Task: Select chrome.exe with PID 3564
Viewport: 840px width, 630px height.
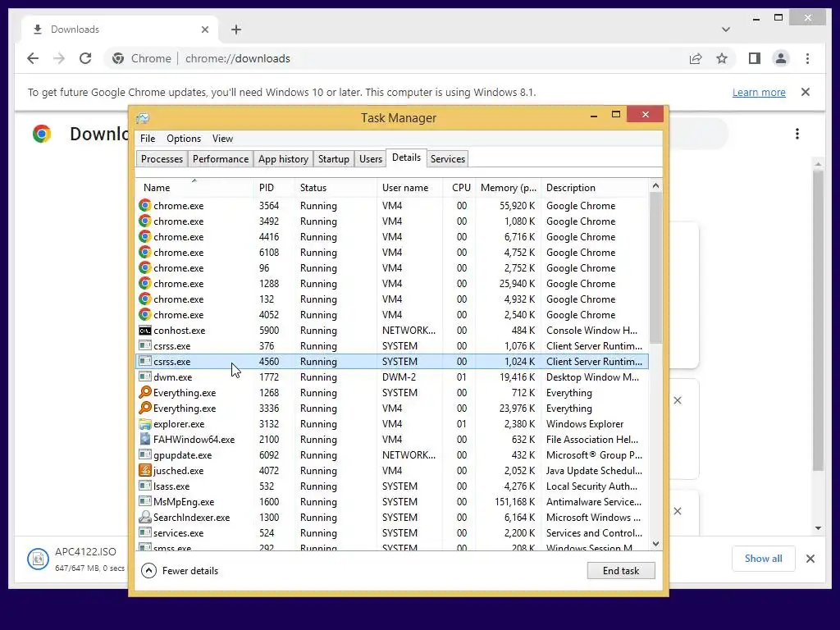Action: point(392,206)
